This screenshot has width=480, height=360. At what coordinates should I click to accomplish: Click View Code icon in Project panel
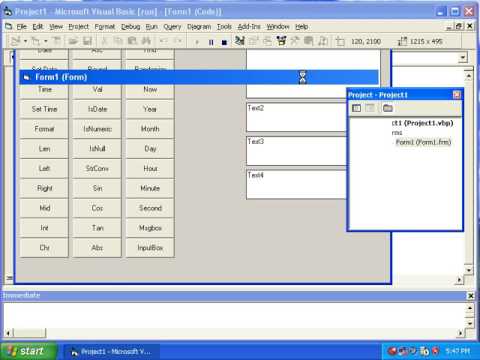pyautogui.click(x=356, y=108)
